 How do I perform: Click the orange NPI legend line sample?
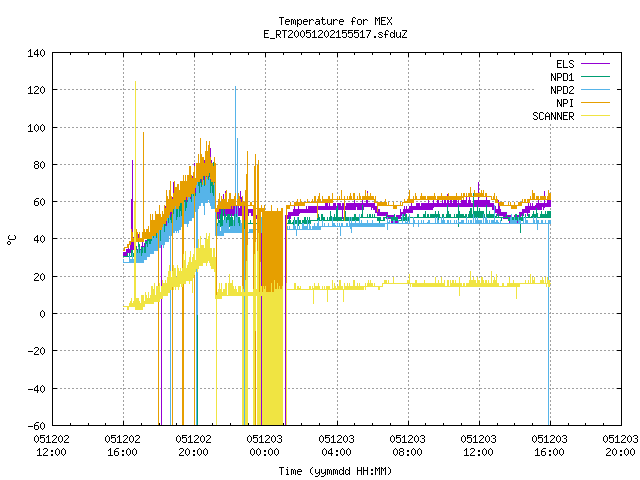595,102
